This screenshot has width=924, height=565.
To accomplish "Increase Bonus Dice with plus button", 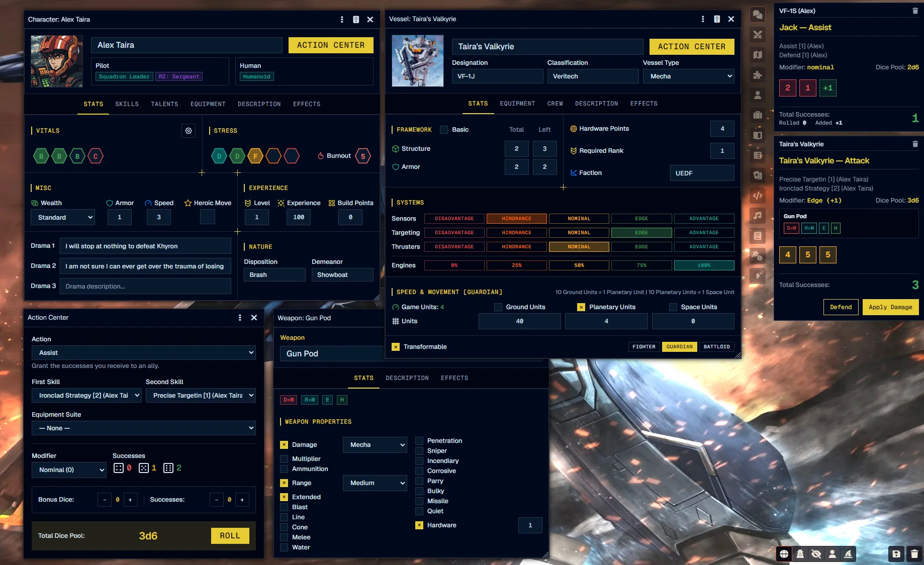I will (x=130, y=500).
